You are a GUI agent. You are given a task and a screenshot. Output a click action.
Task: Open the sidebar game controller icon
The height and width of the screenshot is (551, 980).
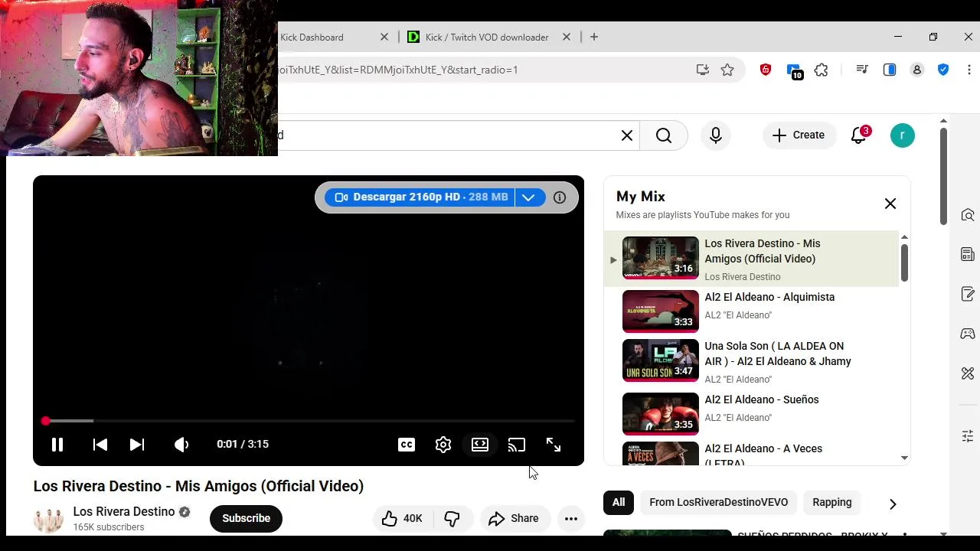pyautogui.click(x=968, y=334)
